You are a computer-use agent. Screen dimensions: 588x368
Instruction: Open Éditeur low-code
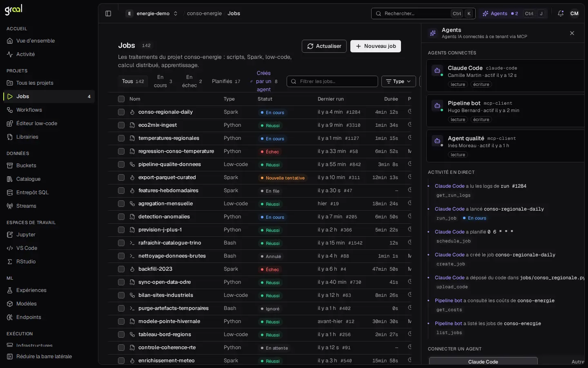pyautogui.click(x=49, y=123)
